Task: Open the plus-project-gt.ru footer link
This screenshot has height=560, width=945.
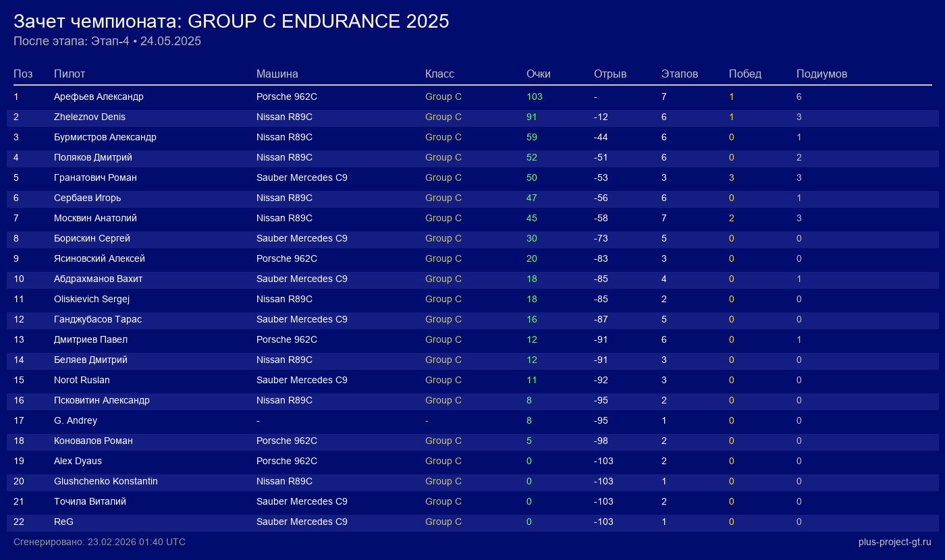Action: click(x=894, y=542)
